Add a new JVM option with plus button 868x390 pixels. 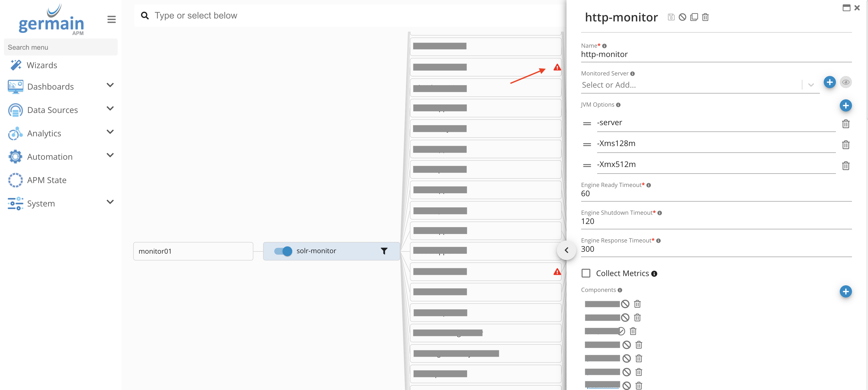point(845,105)
